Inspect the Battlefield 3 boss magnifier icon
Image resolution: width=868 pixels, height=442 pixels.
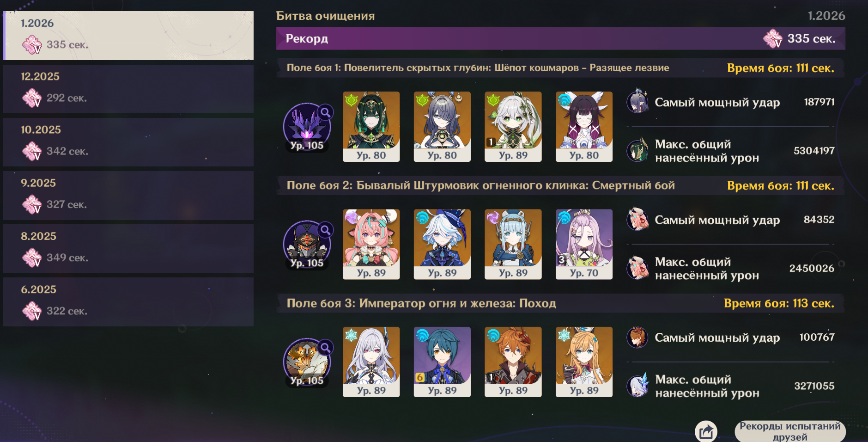coord(326,347)
